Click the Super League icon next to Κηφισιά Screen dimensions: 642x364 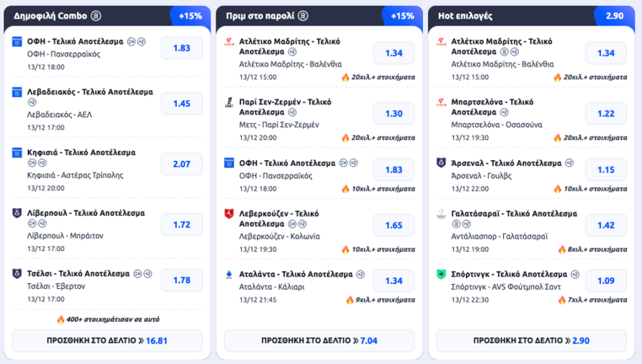click(18, 153)
